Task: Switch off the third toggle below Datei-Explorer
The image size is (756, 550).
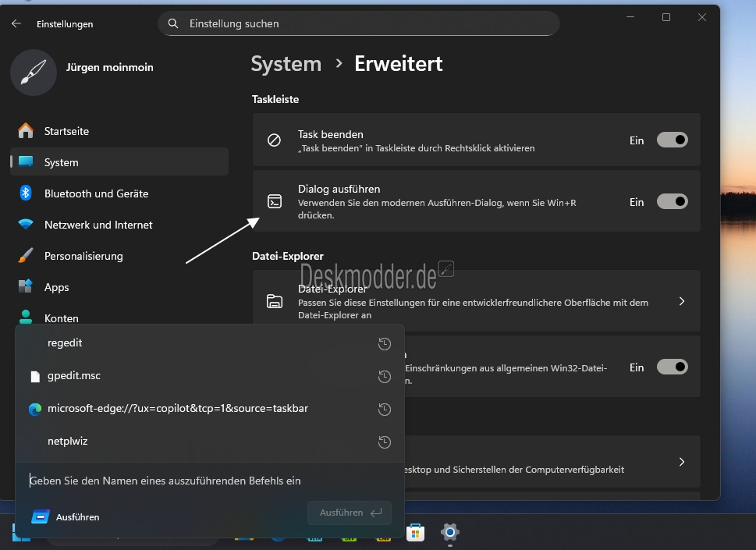Action: tap(672, 367)
